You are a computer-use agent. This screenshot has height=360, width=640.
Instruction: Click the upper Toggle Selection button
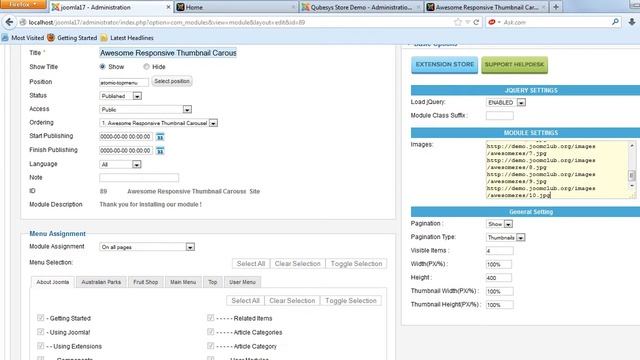pos(356,264)
